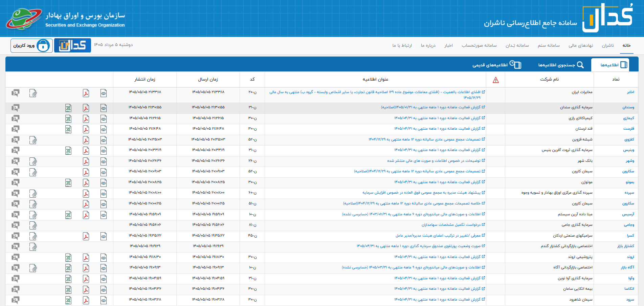Download Excel for مبنا داده آرین سیستم row
644x306 pixels.
click(68, 215)
